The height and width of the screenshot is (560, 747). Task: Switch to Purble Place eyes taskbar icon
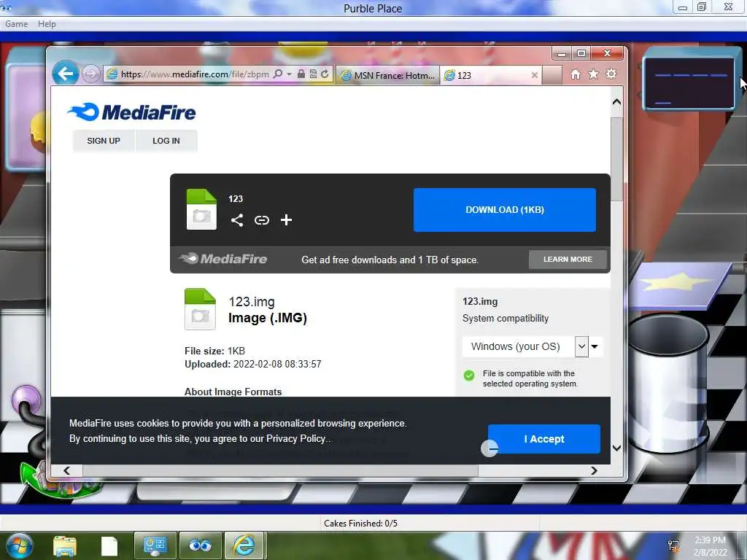200,545
